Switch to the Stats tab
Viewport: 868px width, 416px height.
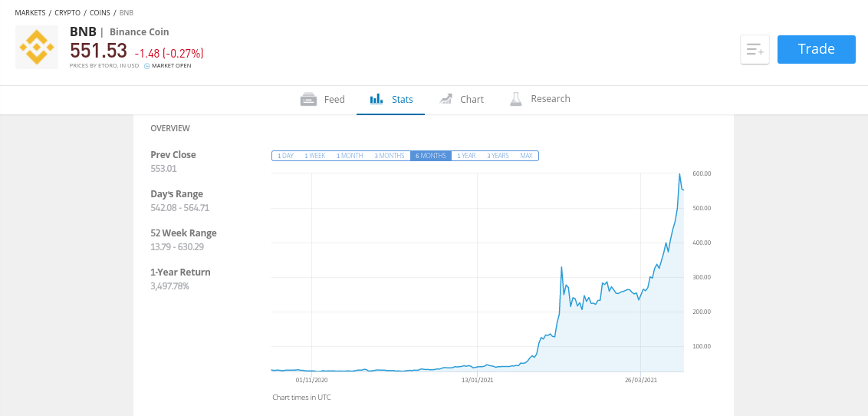391,100
